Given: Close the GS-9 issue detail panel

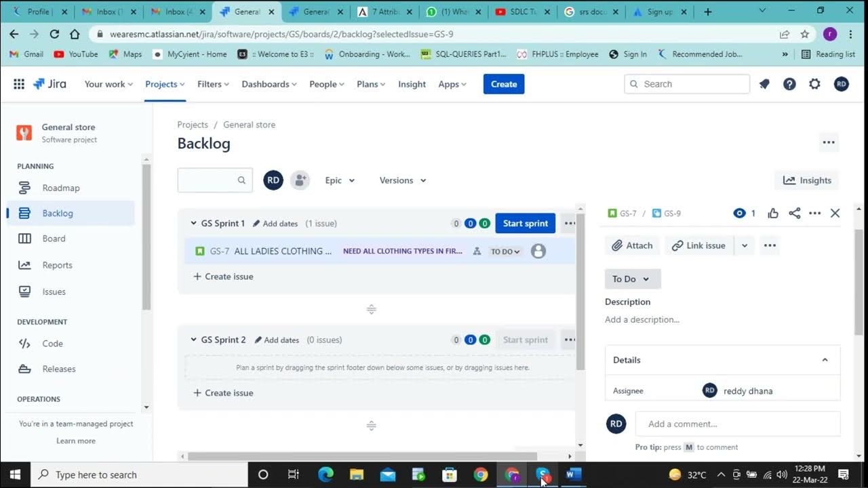Looking at the screenshot, I should 835,213.
